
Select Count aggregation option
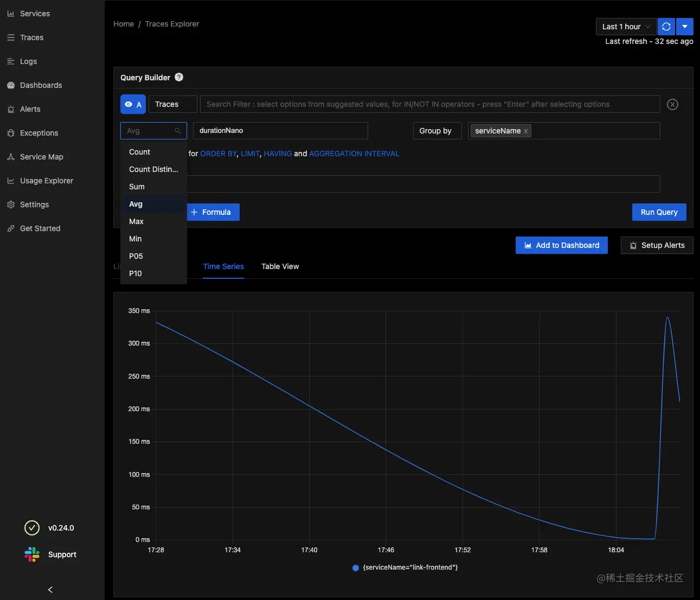[x=153, y=152]
